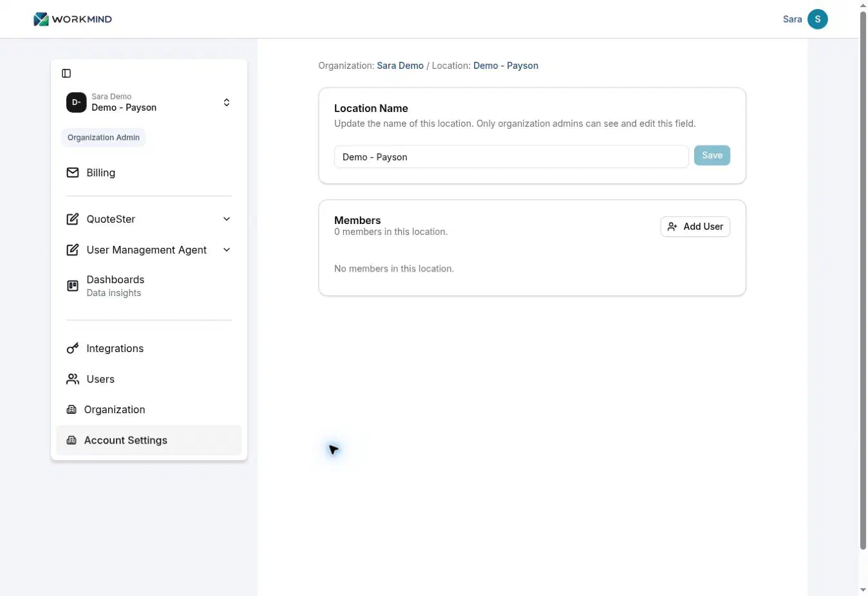Click the Dashboards board icon
Viewport: 868px width, 596px height.
[x=73, y=286]
